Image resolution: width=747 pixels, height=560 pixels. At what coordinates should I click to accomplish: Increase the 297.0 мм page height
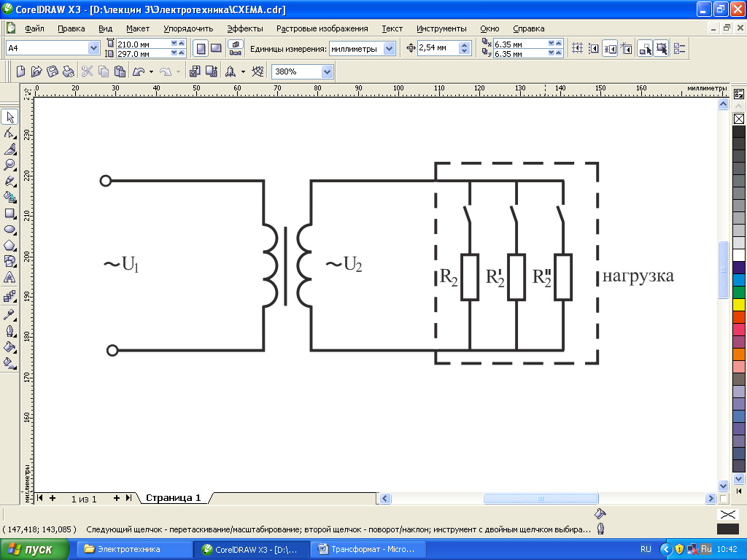pos(181,52)
